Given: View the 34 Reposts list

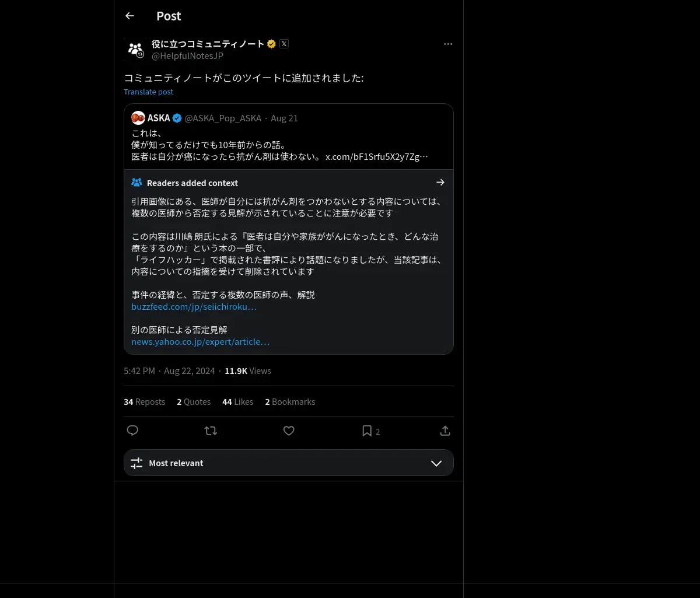Looking at the screenshot, I should click(144, 401).
